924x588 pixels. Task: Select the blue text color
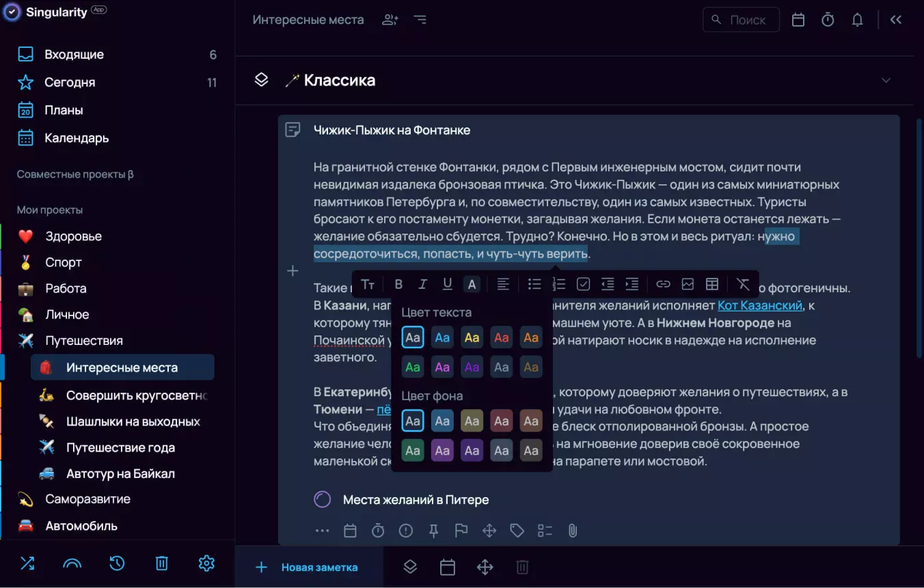click(x=442, y=337)
